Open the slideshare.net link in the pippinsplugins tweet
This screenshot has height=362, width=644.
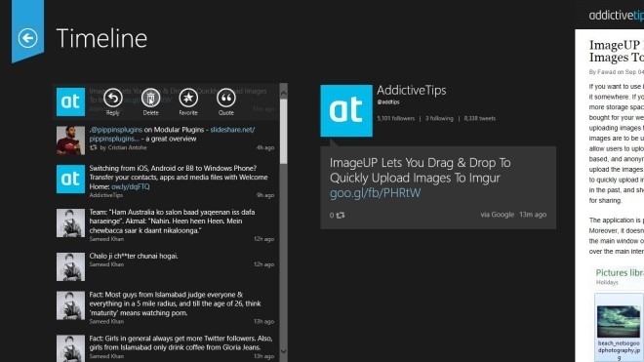click(x=232, y=130)
